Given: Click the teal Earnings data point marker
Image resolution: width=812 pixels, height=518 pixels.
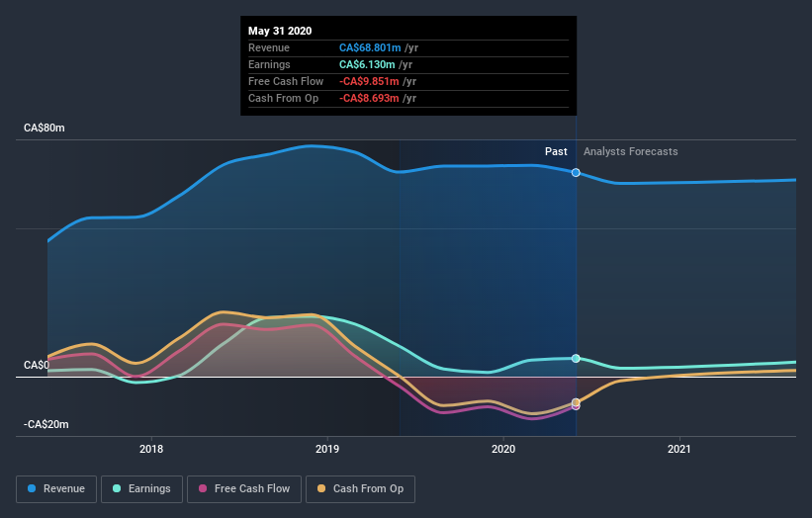Looking at the screenshot, I should [576, 358].
